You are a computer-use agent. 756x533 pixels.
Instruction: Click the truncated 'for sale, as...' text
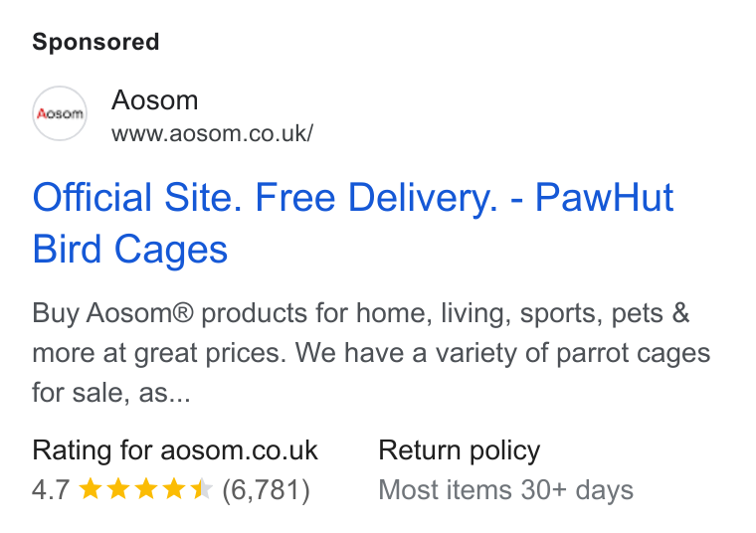111,393
